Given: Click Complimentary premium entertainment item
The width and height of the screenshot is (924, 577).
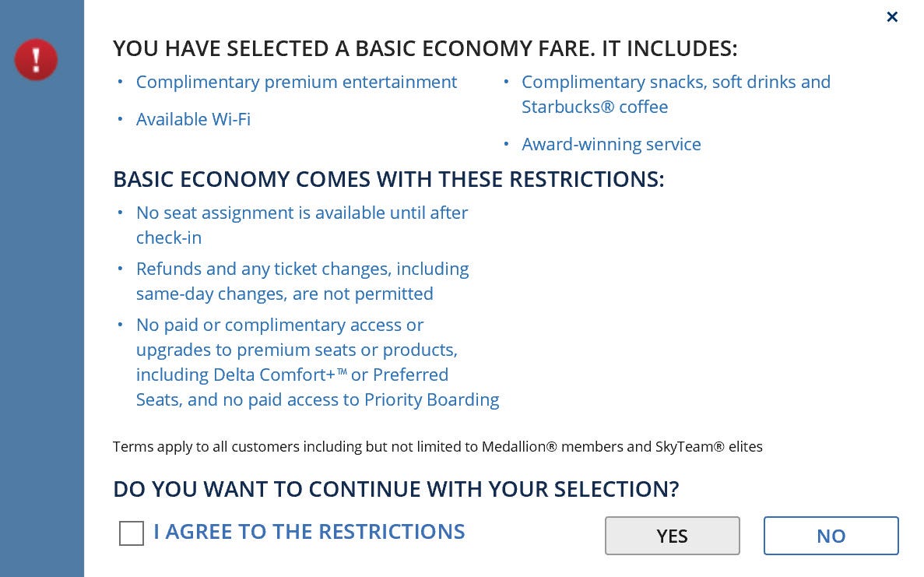Looking at the screenshot, I should (296, 83).
